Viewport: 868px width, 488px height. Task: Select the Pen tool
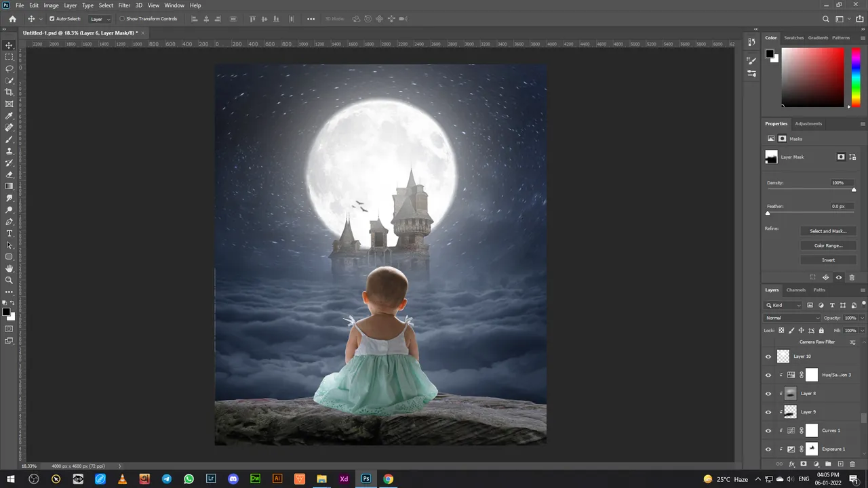9,222
